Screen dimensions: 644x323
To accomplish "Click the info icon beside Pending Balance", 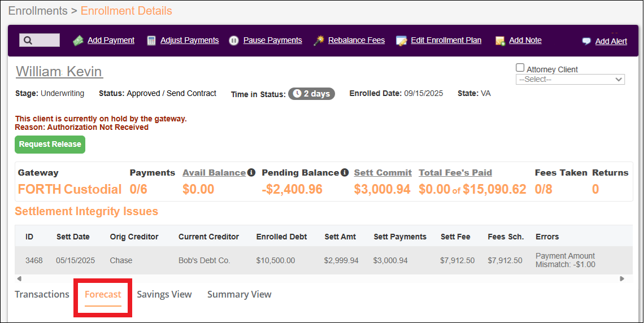I will tap(345, 172).
